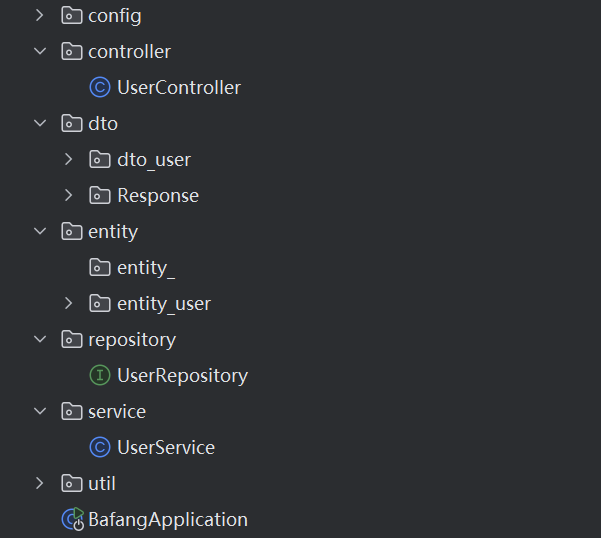Click the Response package folder icon

click(x=100, y=195)
